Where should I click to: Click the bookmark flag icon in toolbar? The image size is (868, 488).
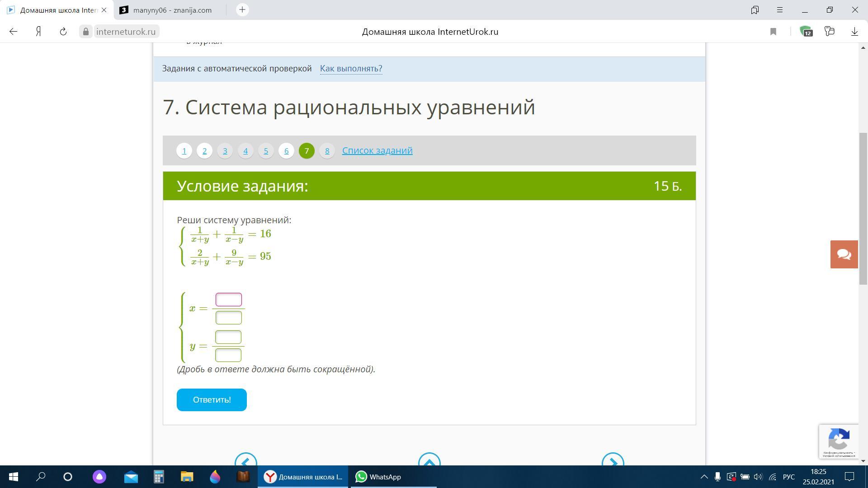point(773,32)
